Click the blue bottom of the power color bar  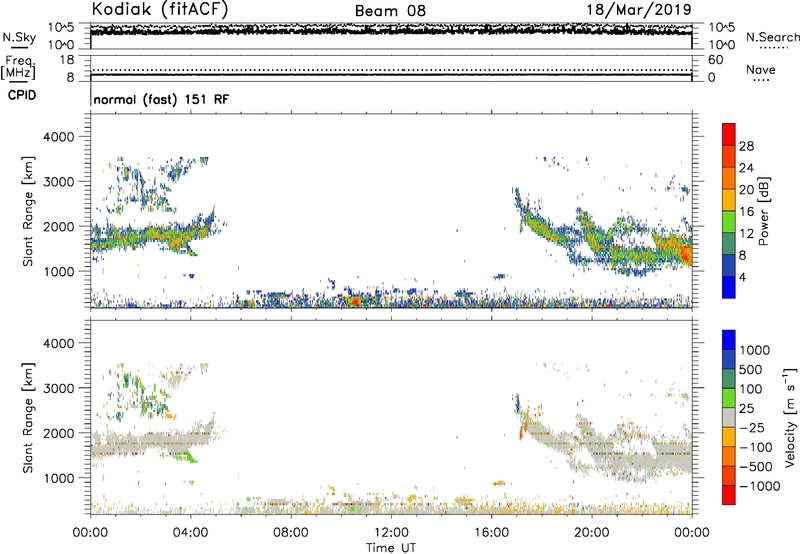[729, 287]
